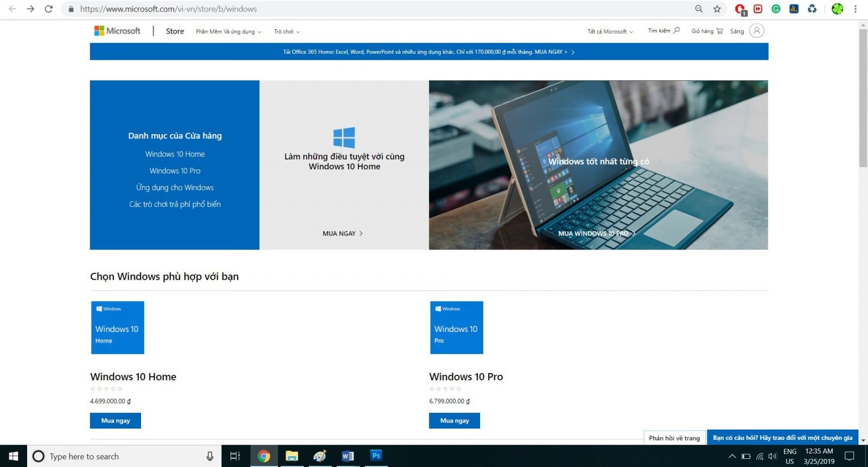Bookmark this page with star icon
The width and height of the screenshot is (868, 467).
click(717, 9)
